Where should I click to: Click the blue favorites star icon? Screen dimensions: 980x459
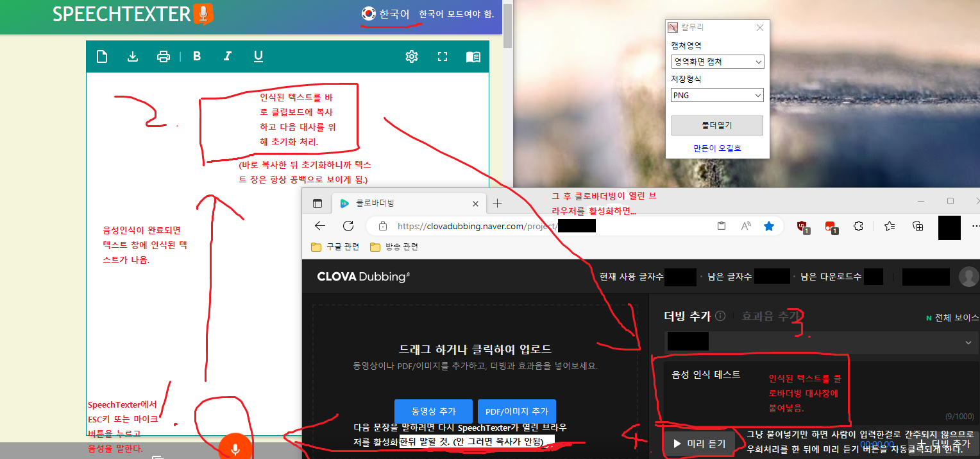tap(770, 226)
